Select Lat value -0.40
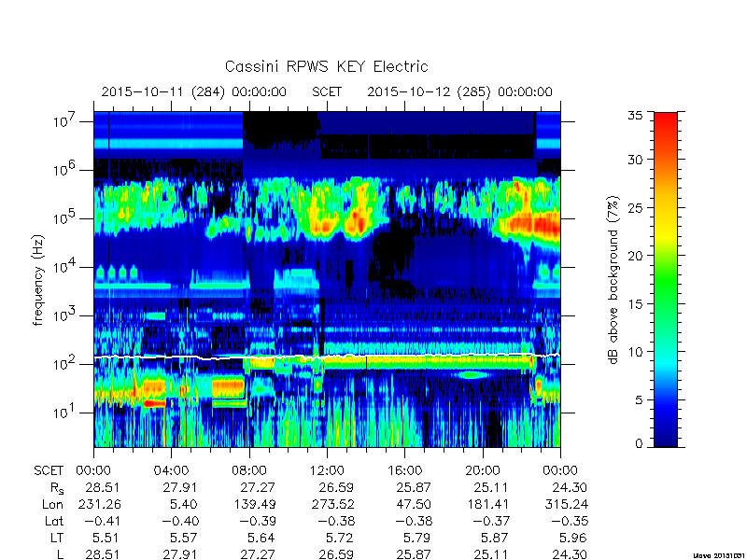The height and width of the screenshot is (560, 747). pyautogui.click(x=180, y=522)
